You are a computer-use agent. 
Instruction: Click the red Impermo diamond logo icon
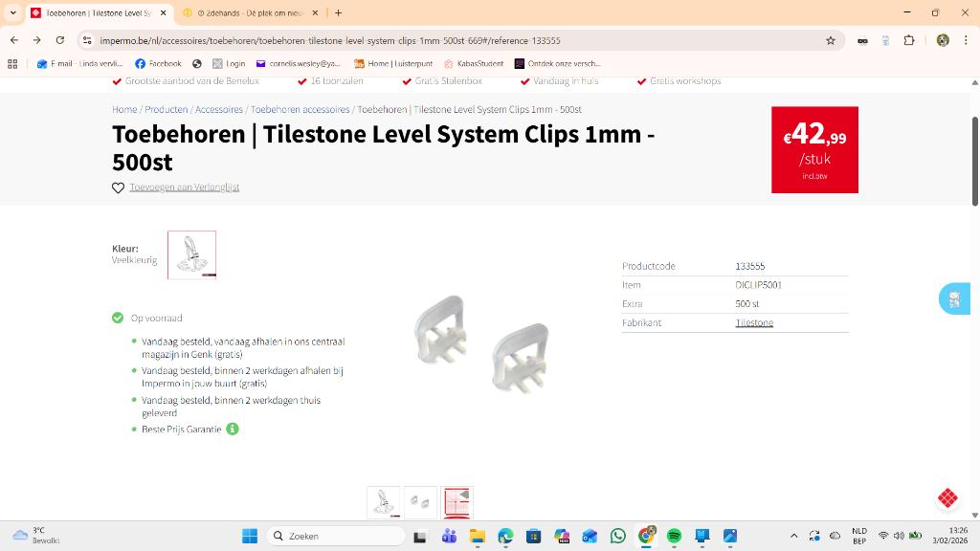point(947,497)
